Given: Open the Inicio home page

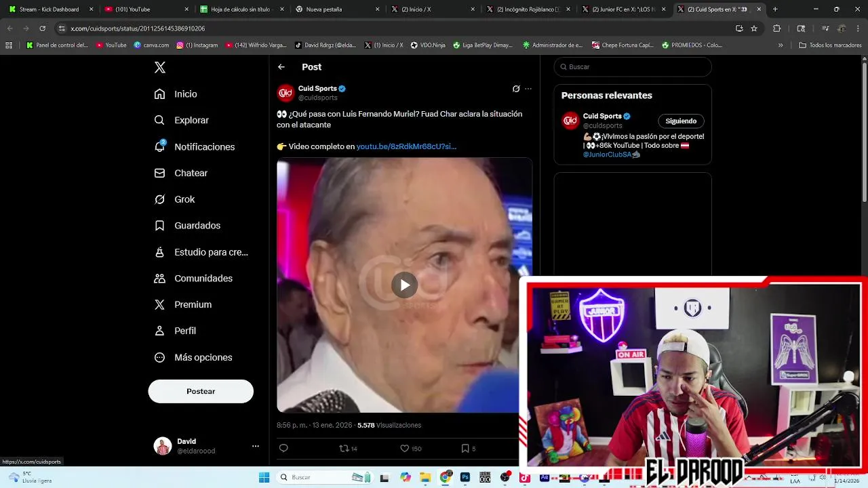Looking at the screenshot, I should coord(176,94).
